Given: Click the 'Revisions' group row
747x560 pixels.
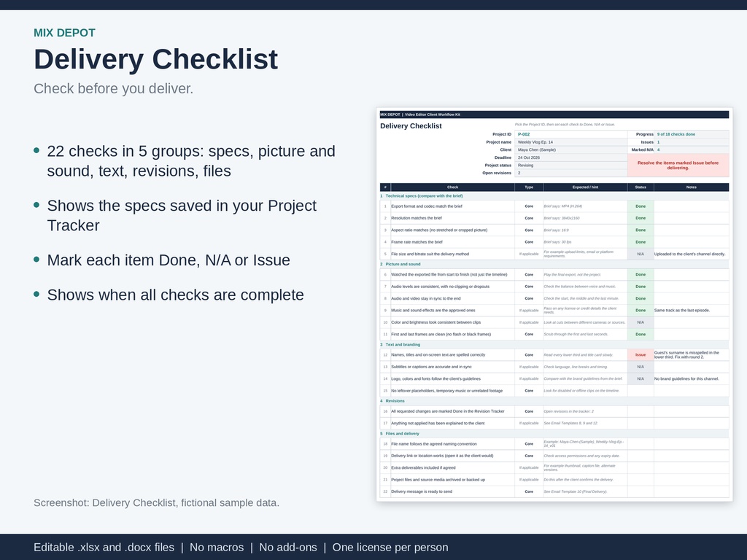Looking at the screenshot, I should [554, 401].
